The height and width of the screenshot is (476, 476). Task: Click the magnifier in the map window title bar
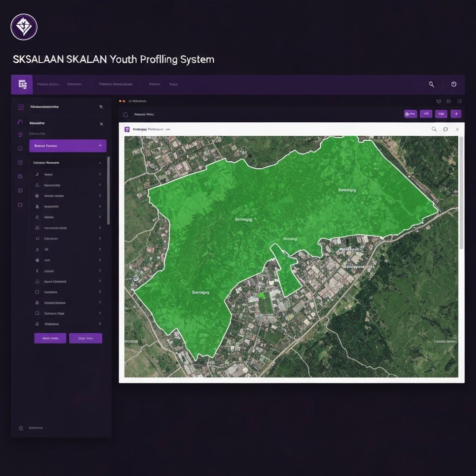[434, 129]
